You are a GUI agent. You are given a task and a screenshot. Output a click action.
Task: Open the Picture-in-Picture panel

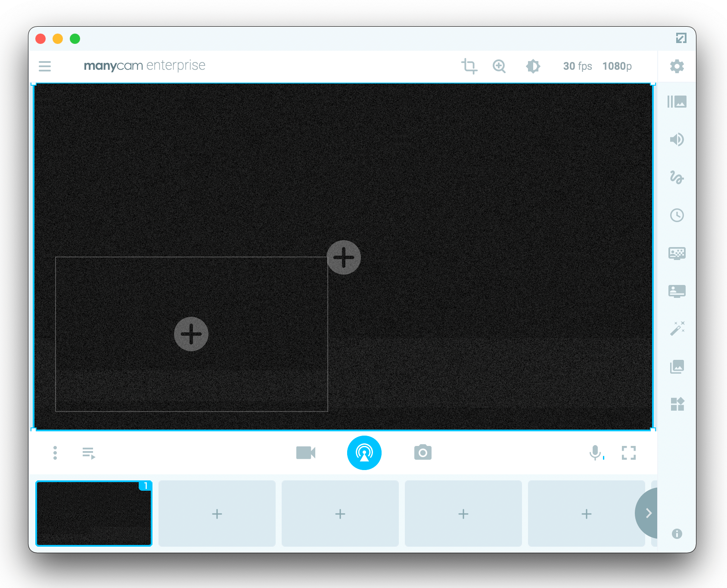(x=677, y=291)
